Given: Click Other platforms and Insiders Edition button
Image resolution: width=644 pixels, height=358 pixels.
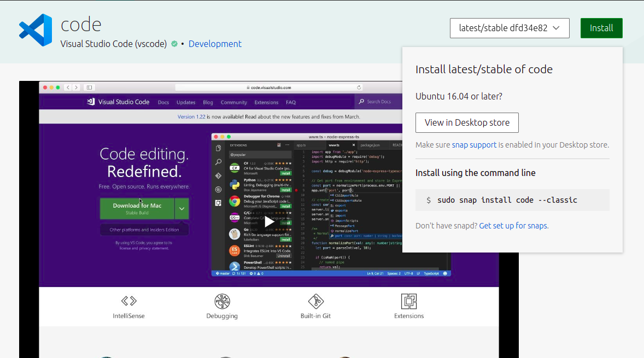Looking at the screenshot, I should pos(144,230).
